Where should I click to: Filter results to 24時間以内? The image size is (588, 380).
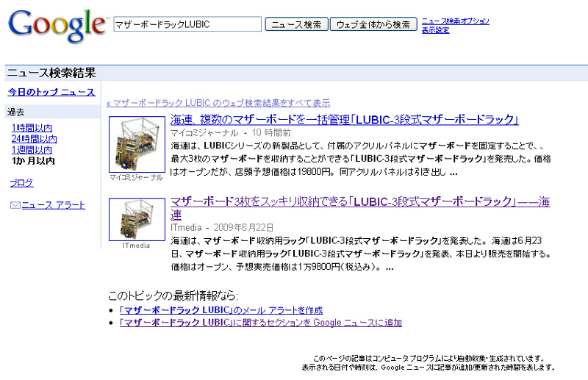[x=34, y=139]
